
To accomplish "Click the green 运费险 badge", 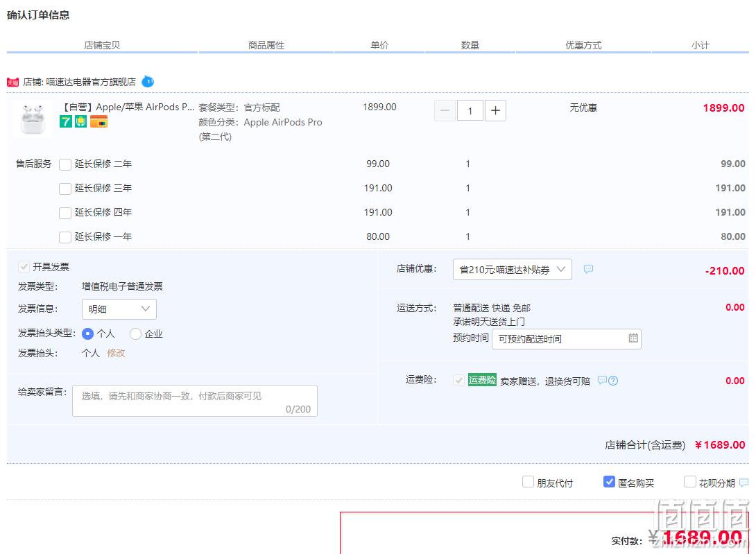I will (481, 380).
